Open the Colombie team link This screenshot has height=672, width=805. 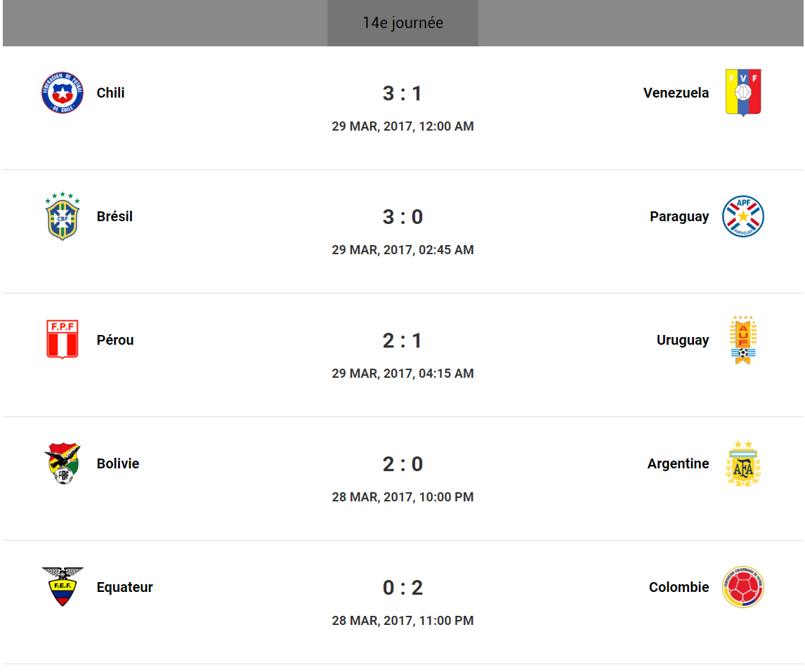679,587
